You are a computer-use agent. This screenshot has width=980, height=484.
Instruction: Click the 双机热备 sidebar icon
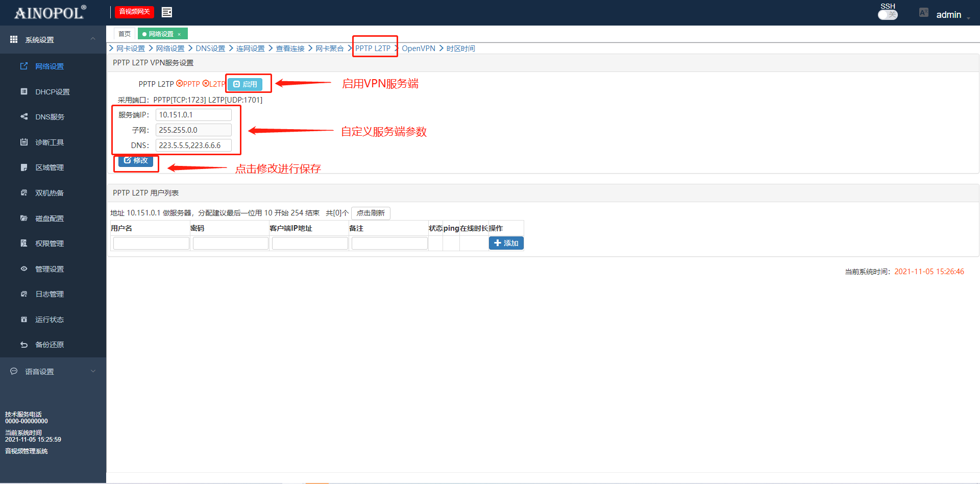24,193
